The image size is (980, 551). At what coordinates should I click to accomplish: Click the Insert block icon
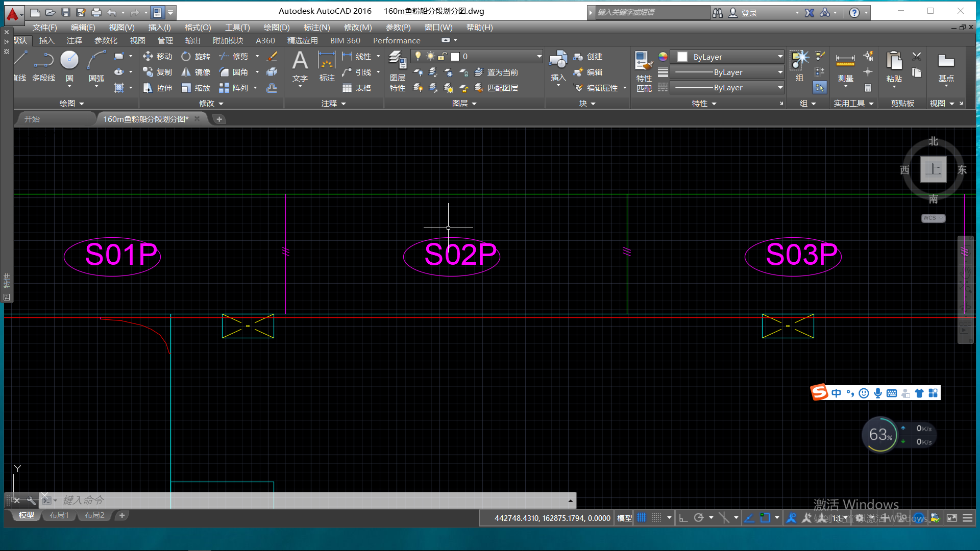(x=558, y=60)
